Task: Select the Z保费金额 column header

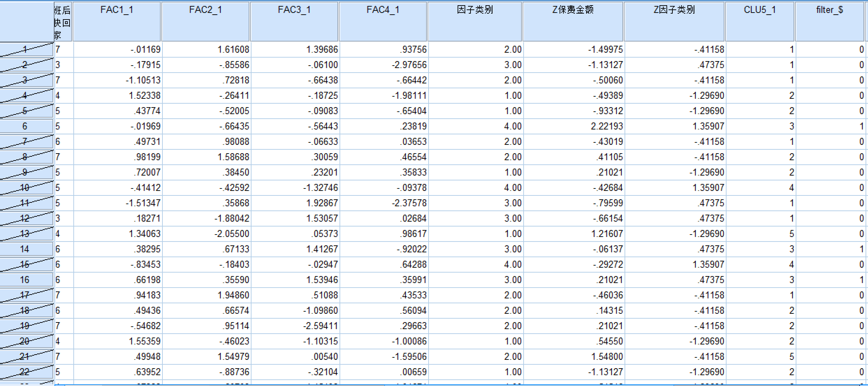Action: pyautogui.click(x=573, y=22)
